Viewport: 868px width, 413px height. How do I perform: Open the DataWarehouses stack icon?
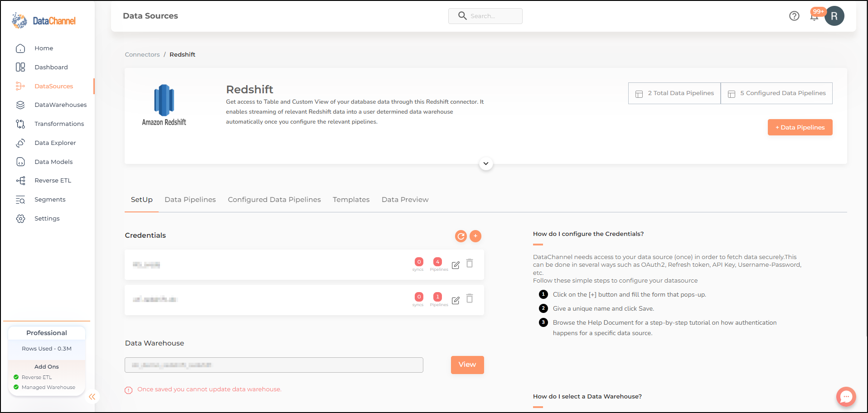(20, 105)
